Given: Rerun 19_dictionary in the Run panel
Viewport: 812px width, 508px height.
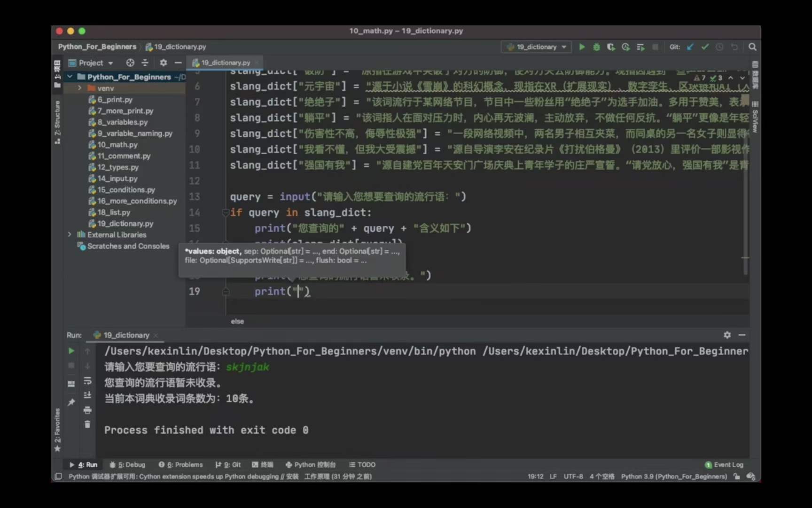Looking at the screenshot, I should click(71, 350).
